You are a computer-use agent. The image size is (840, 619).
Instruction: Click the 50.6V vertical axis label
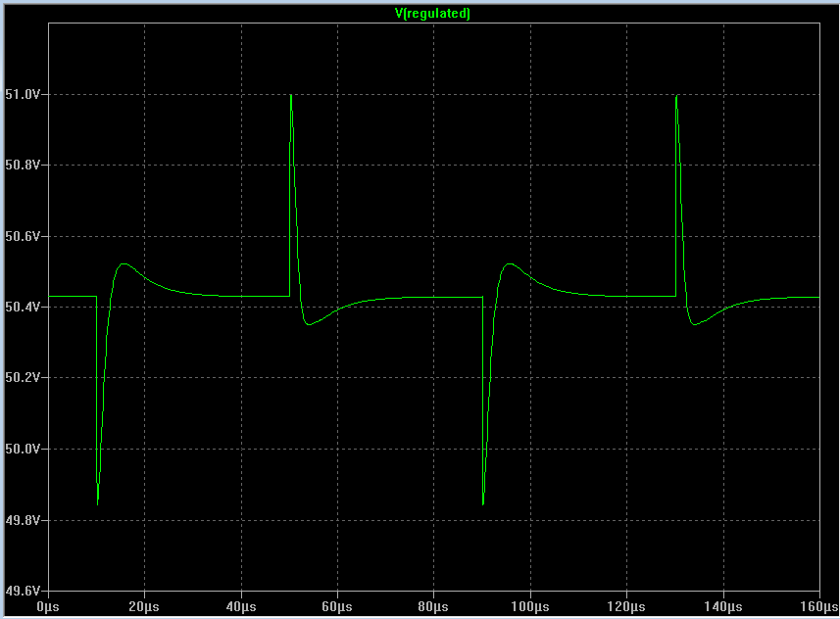[23, 236]
